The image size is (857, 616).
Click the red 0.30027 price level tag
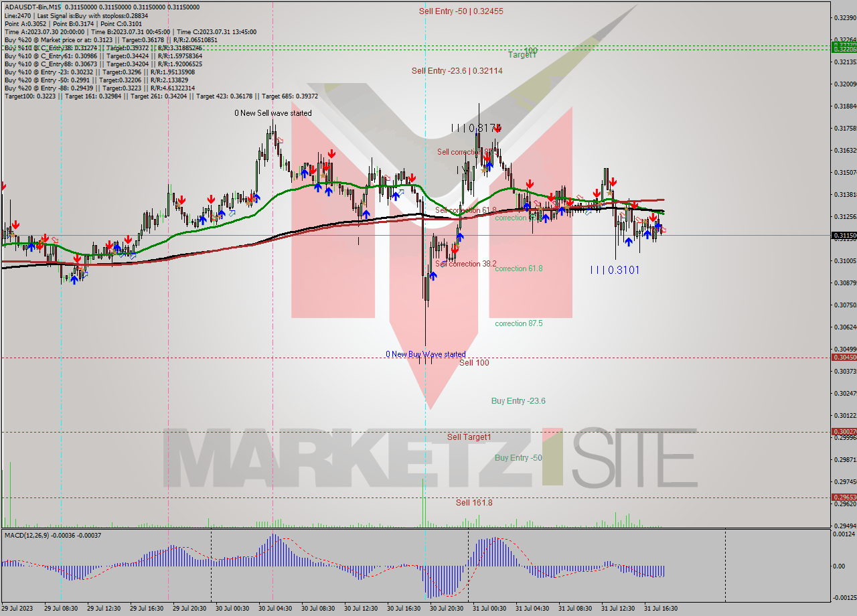click(x=844, y=432)
